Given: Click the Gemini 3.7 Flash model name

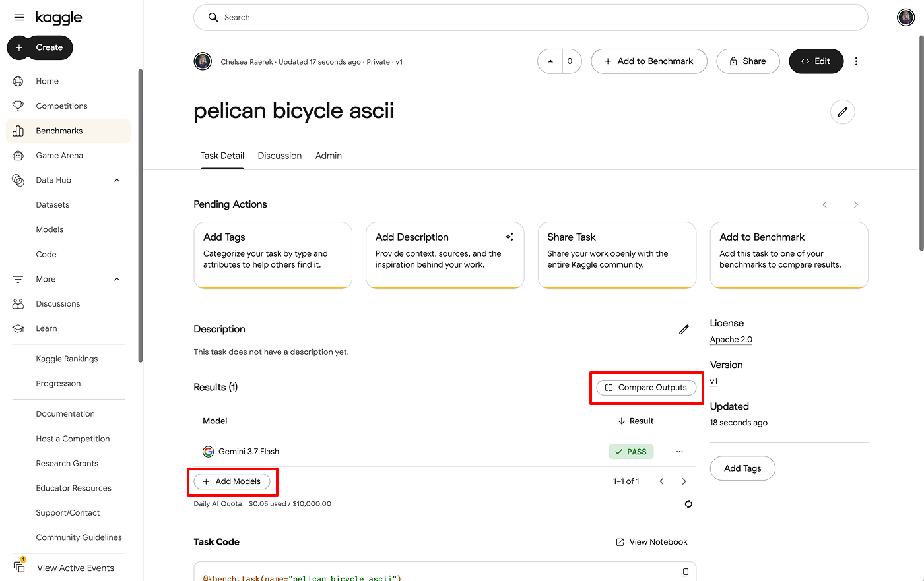Looking at the screenshot, I should coord(249,452).
